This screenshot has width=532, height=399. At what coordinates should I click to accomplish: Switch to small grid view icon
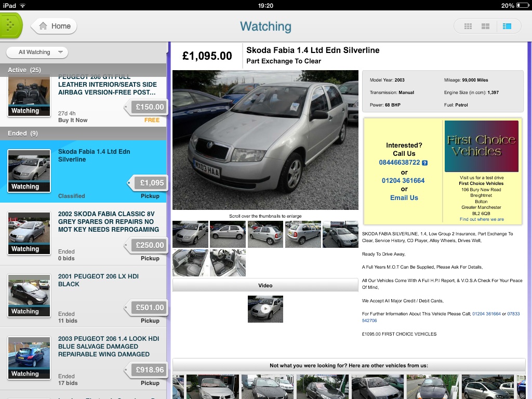468,26
